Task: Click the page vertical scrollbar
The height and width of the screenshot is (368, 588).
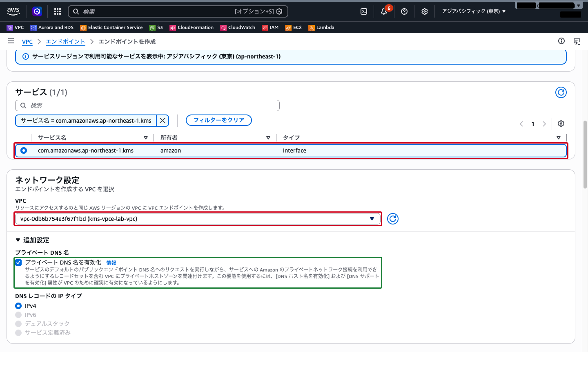Action: click(x=585, y=155)
